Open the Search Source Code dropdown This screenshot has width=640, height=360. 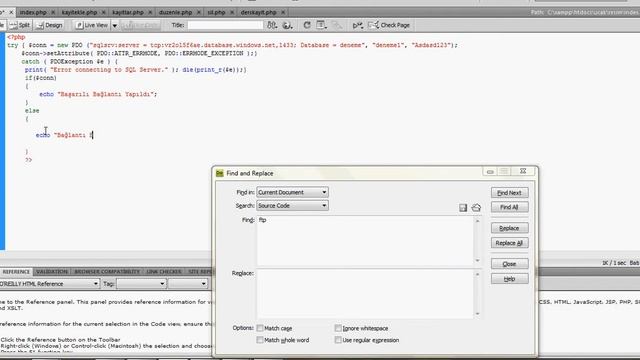coord(292,206)
